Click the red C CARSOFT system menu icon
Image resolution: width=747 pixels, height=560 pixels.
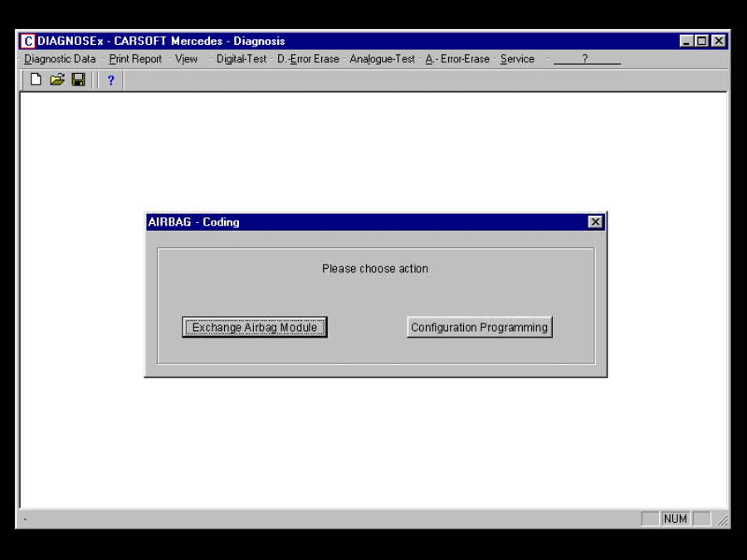pos(27,41)
